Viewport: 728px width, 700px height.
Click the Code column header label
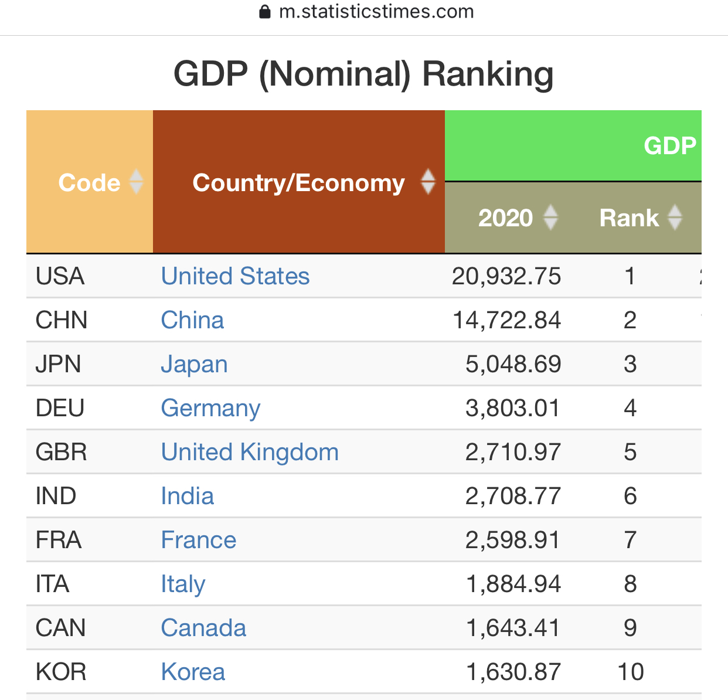point(89,182)
